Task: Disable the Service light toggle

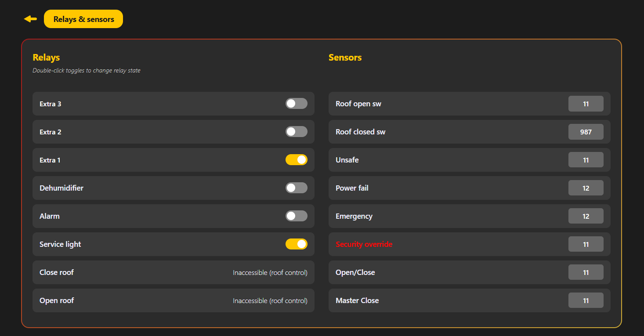Action: coord(297,244)
